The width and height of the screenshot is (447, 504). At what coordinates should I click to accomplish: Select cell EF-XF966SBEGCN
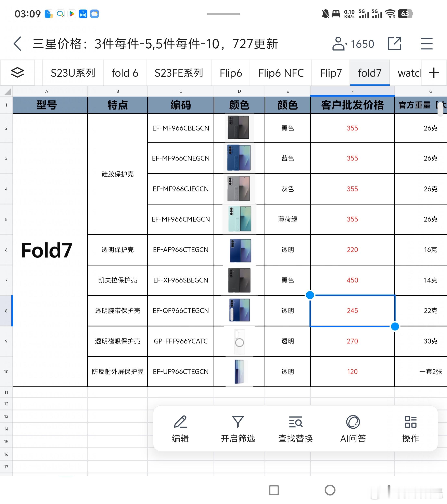(x=181, y=280)
